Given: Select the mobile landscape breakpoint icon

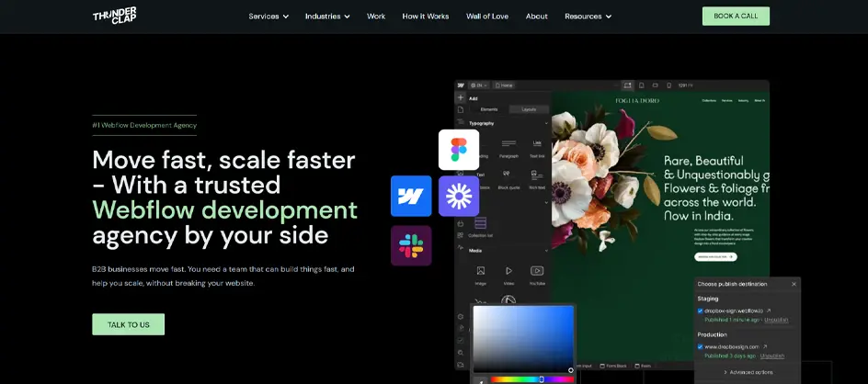Looking at the screenshot, I should [655, 85].
